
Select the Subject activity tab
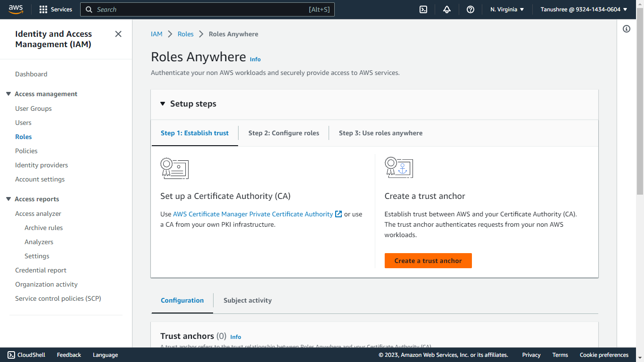(248, 300)
